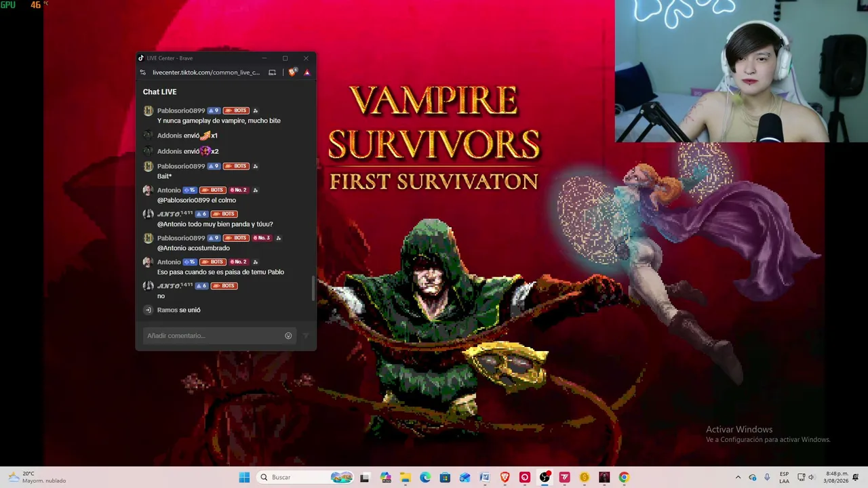
Task: Open File Explorer from the taskbar
Action: tap(406, 477)
